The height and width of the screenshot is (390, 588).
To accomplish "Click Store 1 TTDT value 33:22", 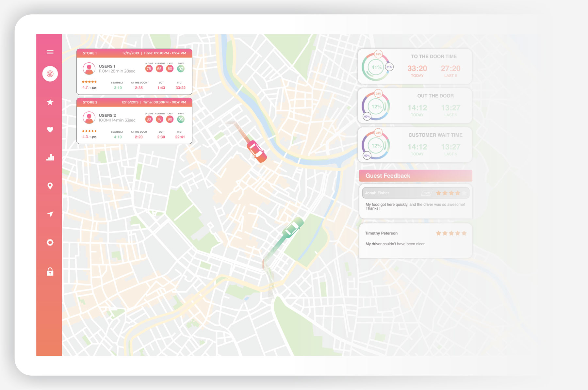I will click(x=180, y=88).
